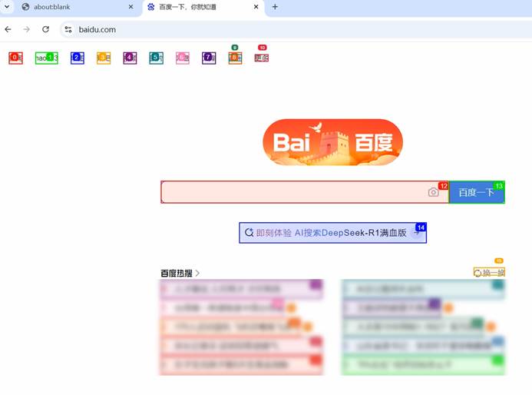This screenshot has height=395, width=532.
Task: Close the 百度一下 browser tab
Action: pos(256,7)
